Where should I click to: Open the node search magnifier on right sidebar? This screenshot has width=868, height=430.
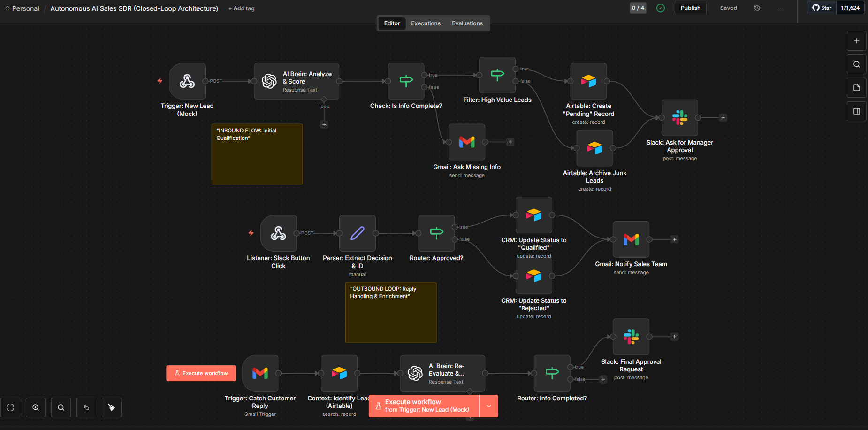(x=857, y=64)
